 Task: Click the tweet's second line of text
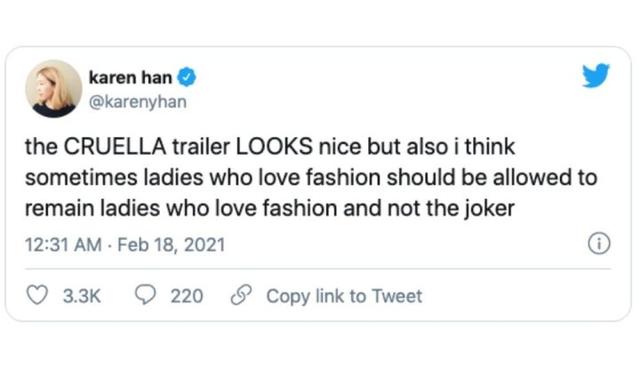tap(311, 178)
